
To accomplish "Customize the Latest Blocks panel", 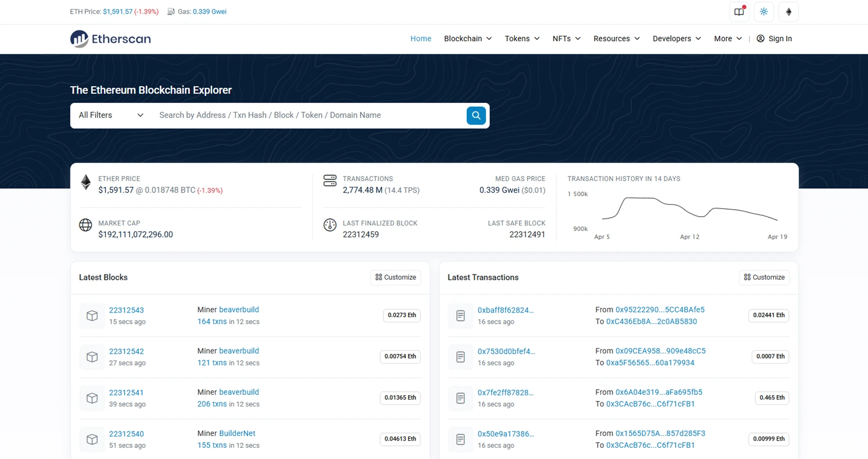I will pyautogui.click(x=395, y=277).
